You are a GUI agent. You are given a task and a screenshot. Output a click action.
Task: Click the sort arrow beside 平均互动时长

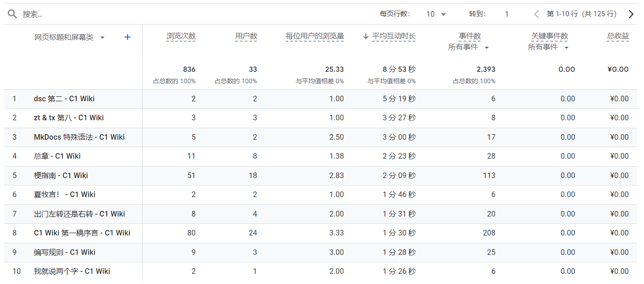click(x=365, y=36)
